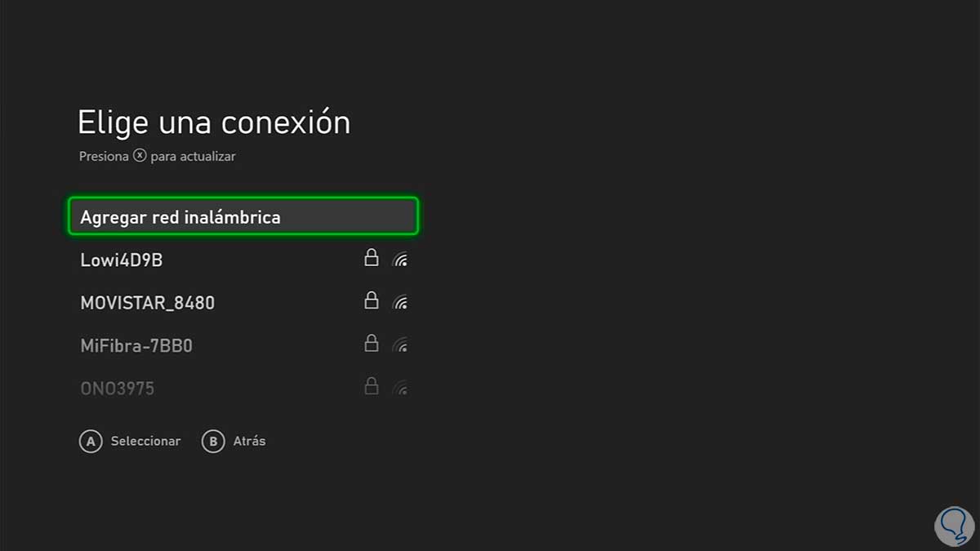Click the Wi-Fi signal icon for MiFibra-7BB0

(x=400, y=346)
